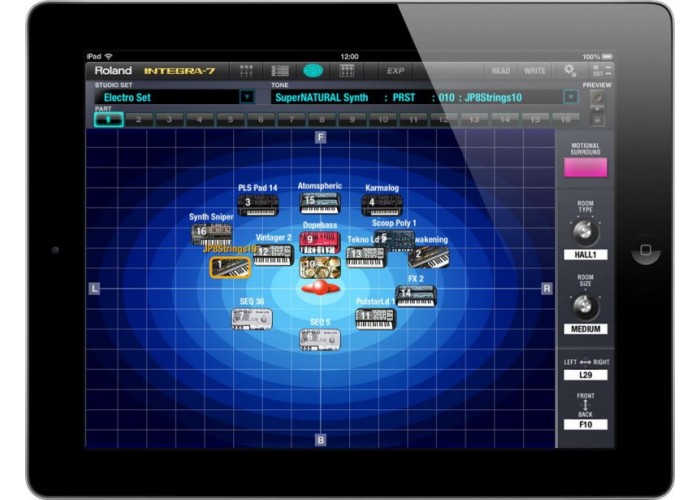Screen dimensions: 700x500
Task: Click the ROOM SIZE knob
Action: pyautogui.click(x=585, y=306)
